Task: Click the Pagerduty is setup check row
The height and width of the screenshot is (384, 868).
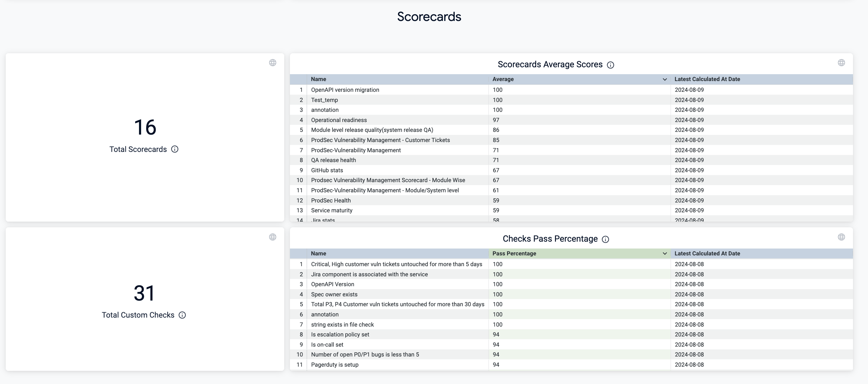Action: (x=334, y=365)
